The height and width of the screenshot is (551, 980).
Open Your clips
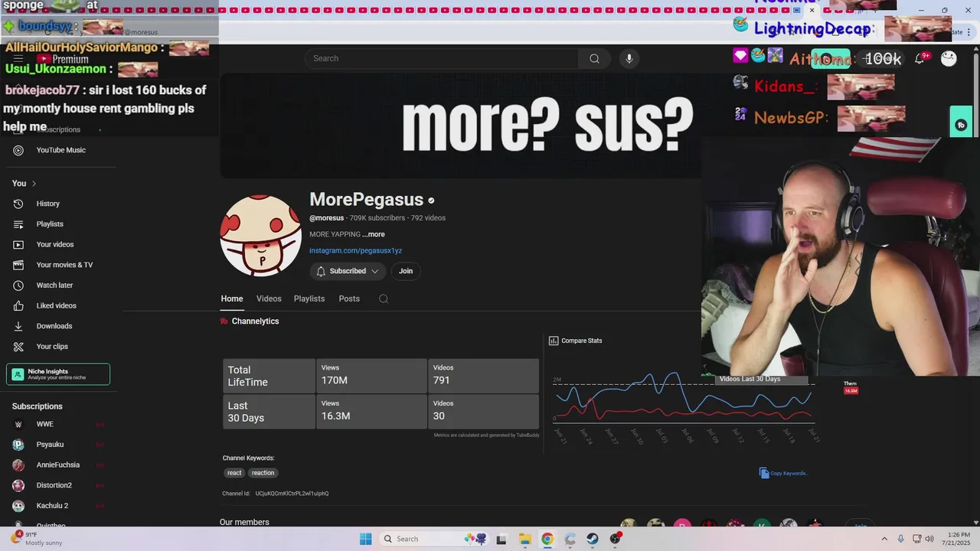[x=52, y=347]
